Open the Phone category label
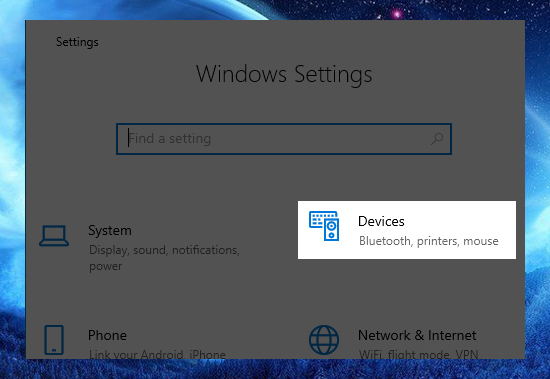The width and height of the screenshot is (550, 379). point(107,335)
